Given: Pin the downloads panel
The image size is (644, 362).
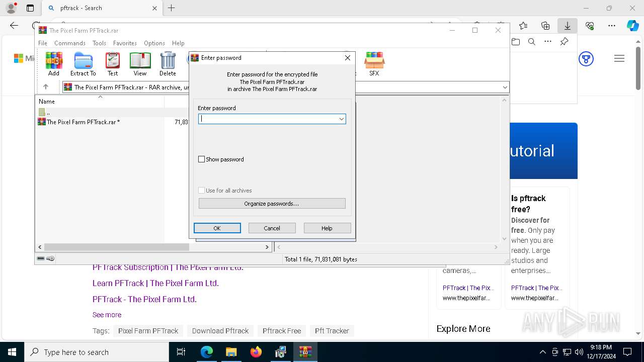Looking at the screenshot, I should 564,42.
